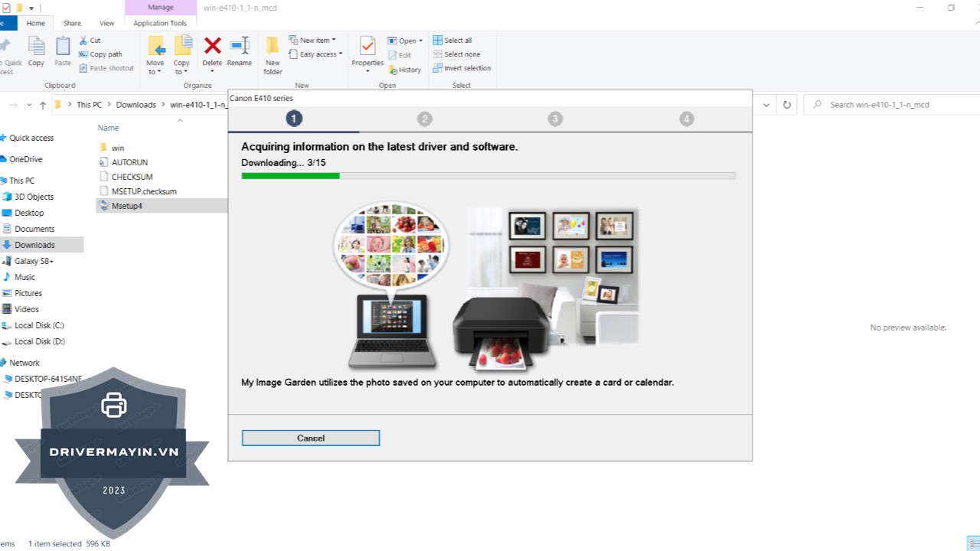Click the search box for win-e410 folder
Viewport: 980px width, 551px height.
(888, 105)
